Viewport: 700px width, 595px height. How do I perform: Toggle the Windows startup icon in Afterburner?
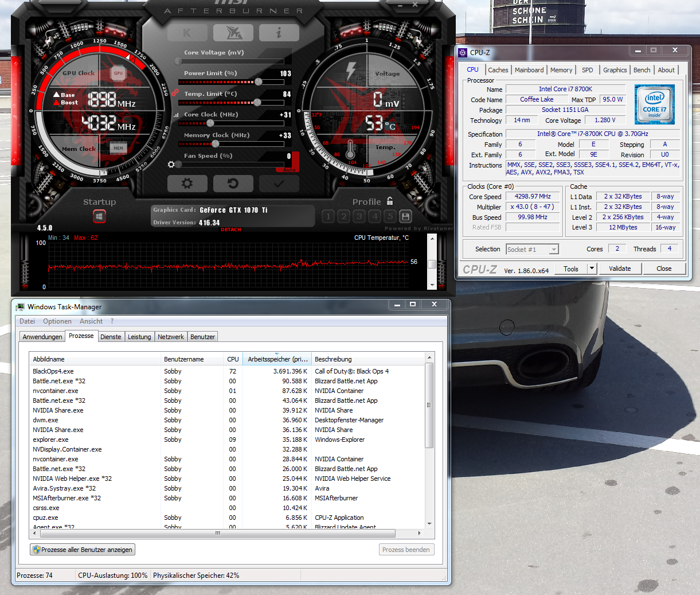click(x=100, y=216)
